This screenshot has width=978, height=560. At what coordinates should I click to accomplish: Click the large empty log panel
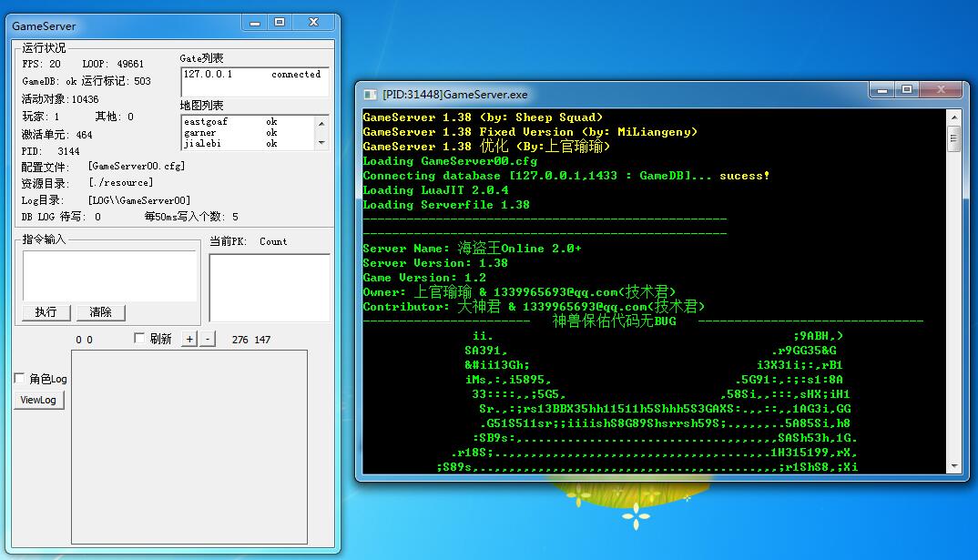[x=189, y=446]
